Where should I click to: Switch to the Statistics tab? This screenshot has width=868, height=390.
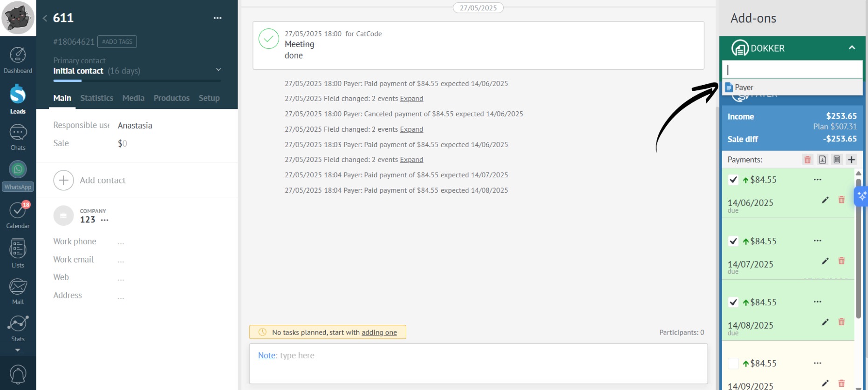[96, 98]
